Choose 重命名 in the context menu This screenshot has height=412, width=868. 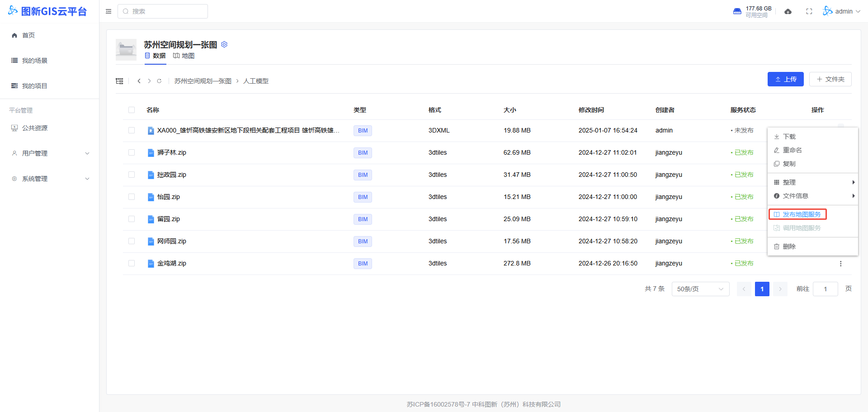click(813, 150)
